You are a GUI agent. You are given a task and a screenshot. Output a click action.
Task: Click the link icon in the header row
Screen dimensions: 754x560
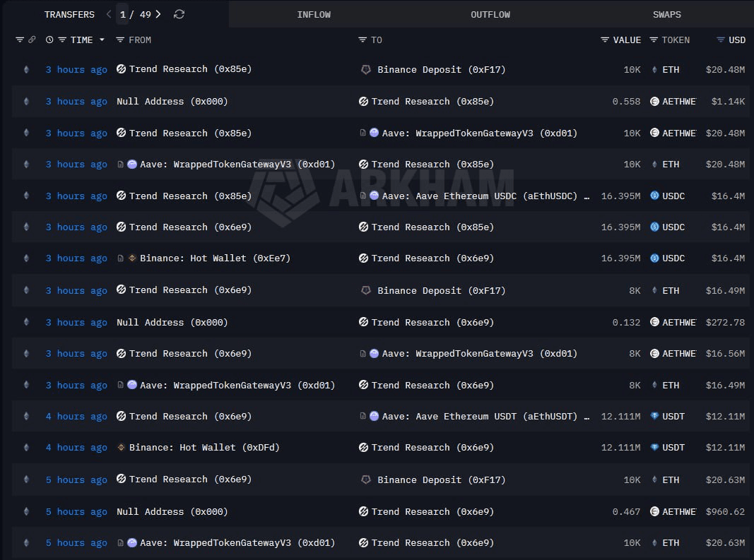click(33, 40)
